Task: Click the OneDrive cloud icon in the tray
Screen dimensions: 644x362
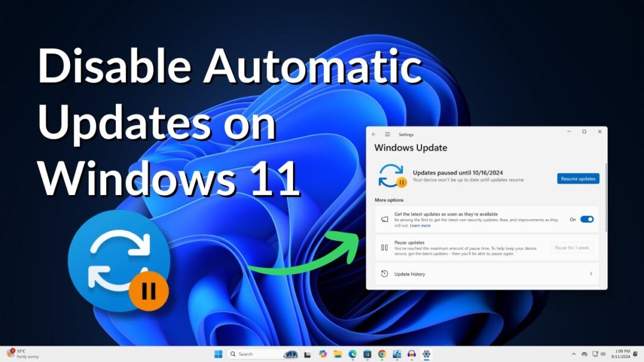Action: click(x=585, y=354)
